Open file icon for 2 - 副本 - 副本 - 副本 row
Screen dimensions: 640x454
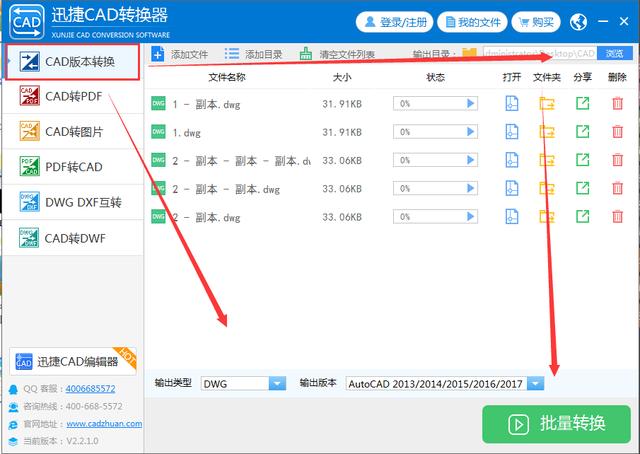pos(512,160)
